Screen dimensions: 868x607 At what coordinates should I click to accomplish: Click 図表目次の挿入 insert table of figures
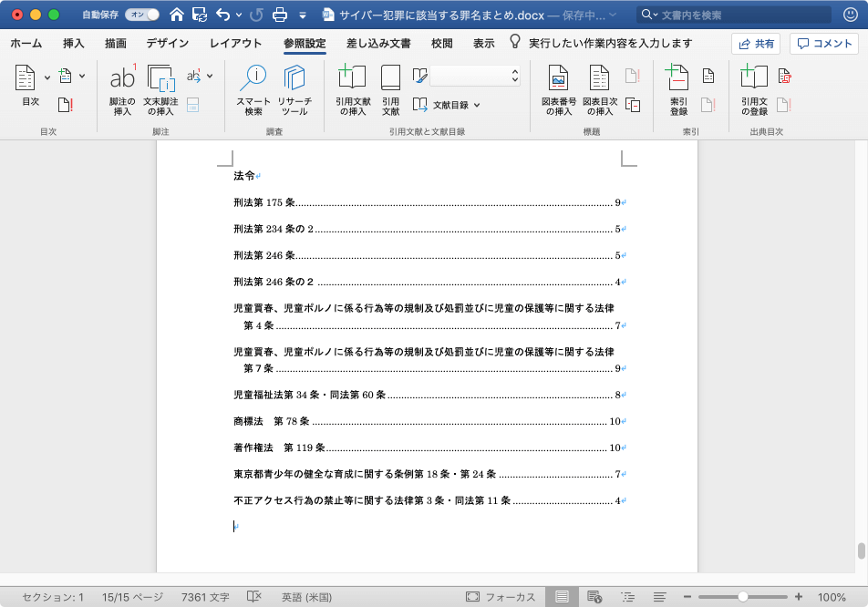click(x=600, y=90)
